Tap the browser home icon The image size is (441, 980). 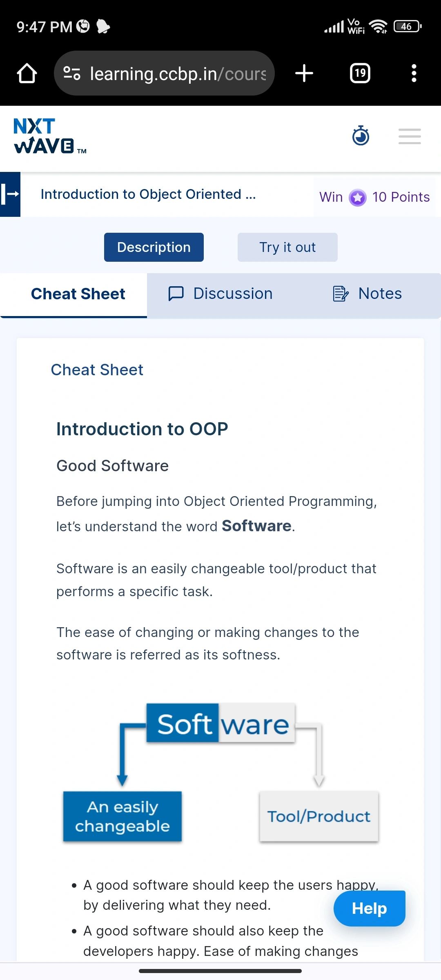(x=27, y=73)
